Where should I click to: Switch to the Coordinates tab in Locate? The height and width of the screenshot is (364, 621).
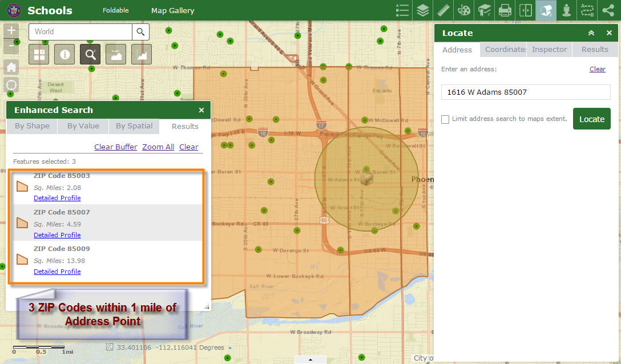(x=505, y=50)
